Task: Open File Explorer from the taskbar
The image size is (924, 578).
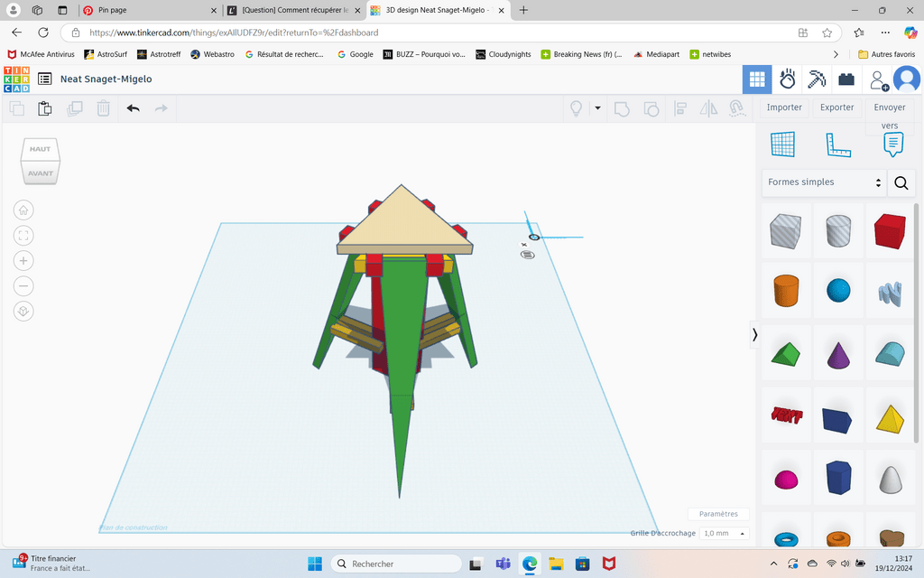Action: point(556,564)
